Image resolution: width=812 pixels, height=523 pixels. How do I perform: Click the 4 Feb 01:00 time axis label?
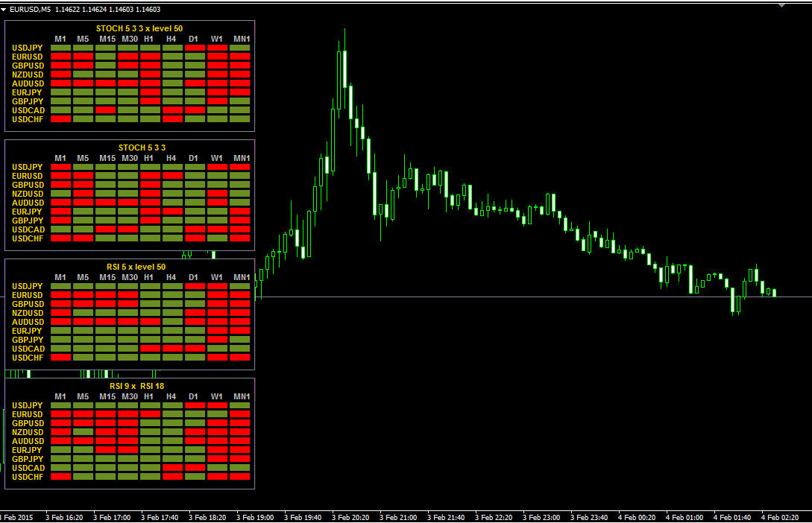click(684, 517)
